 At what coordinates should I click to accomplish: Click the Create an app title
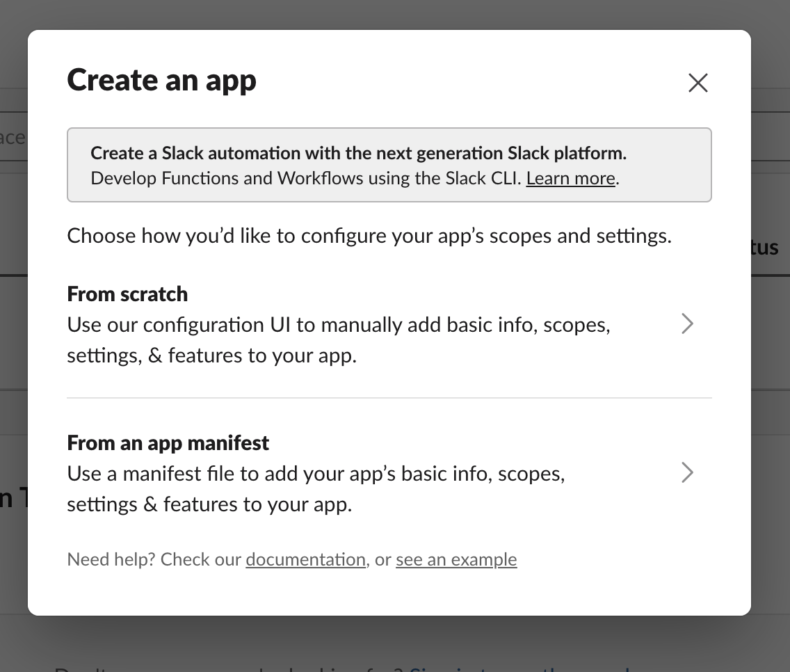[x=162, y=80]
